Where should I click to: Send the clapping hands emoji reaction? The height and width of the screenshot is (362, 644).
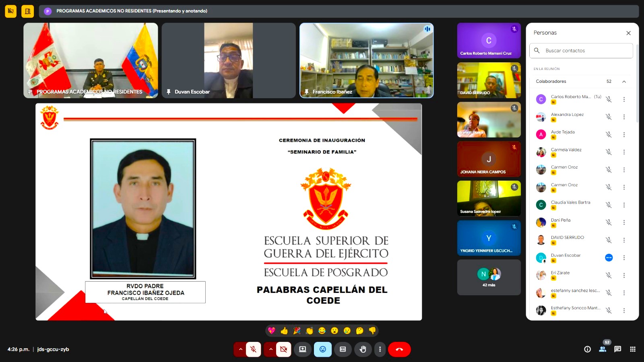[310, 331]
